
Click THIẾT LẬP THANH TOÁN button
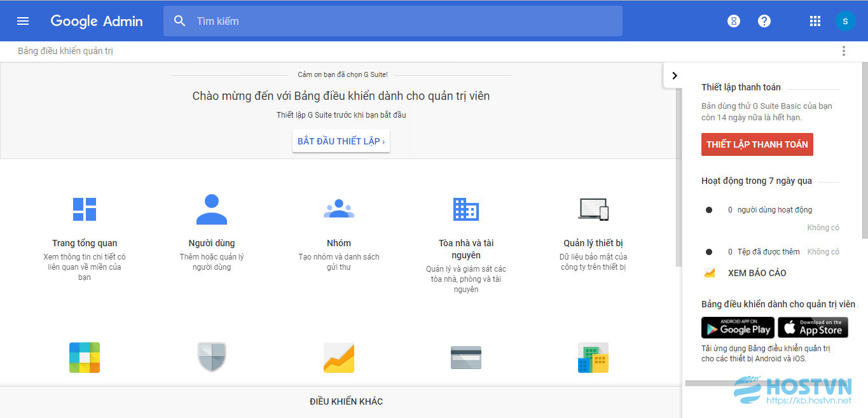[757, 144]
